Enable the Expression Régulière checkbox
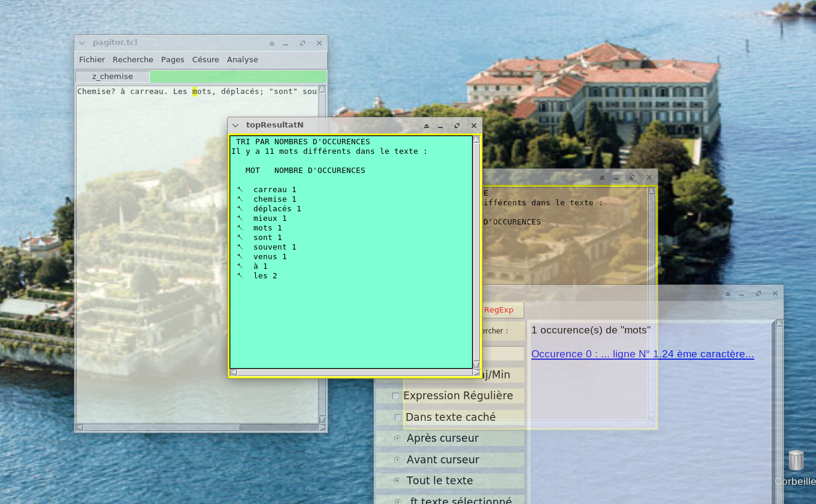This screenshot has width=816, height=504. 395,396
